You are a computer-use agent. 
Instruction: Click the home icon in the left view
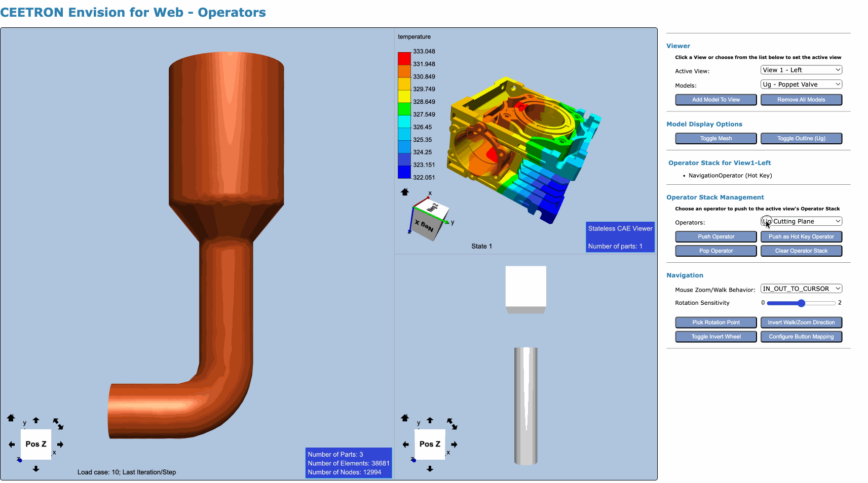point(11,418)
